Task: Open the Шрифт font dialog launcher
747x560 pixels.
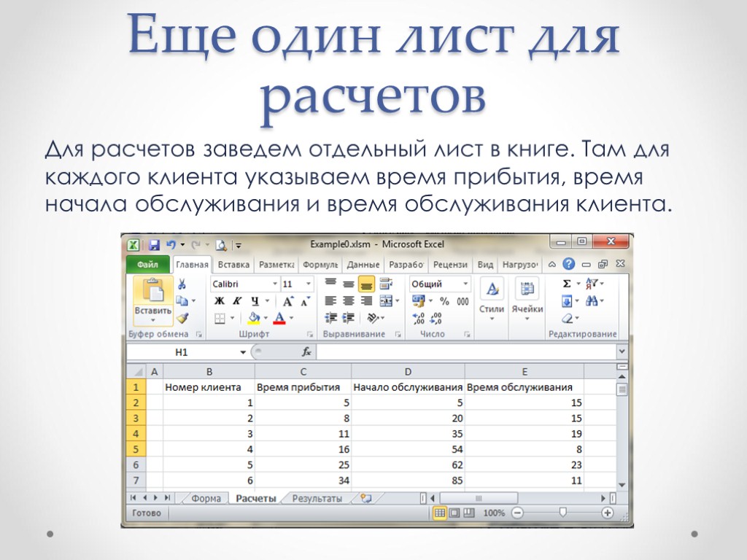Action: pyautogui.click(x=309, y=334)
